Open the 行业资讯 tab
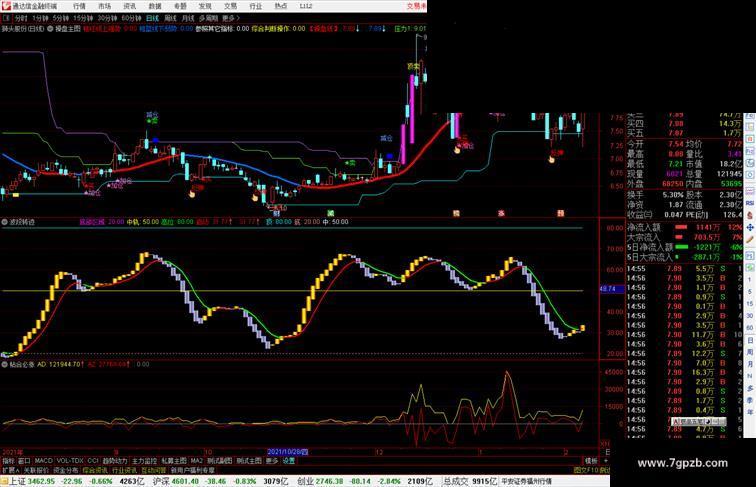Viewport: 756px width, 487px height. point(124,470)
